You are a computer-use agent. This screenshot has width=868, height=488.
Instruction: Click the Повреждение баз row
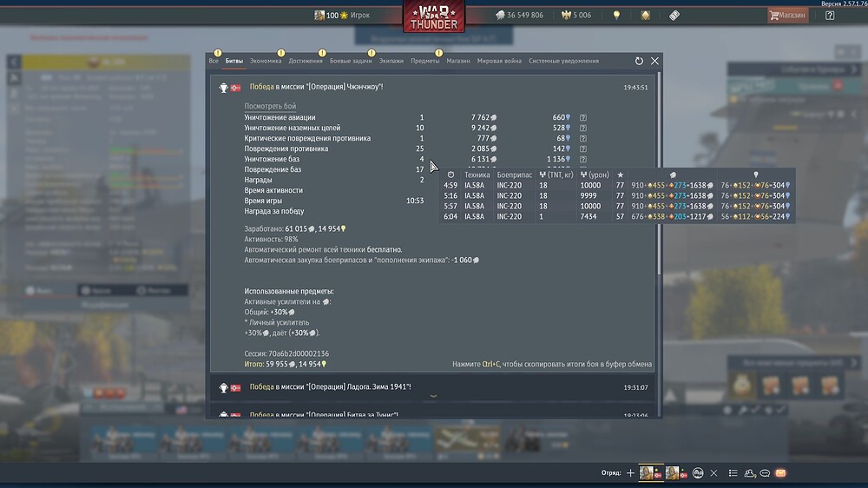[x=334, y=169]
